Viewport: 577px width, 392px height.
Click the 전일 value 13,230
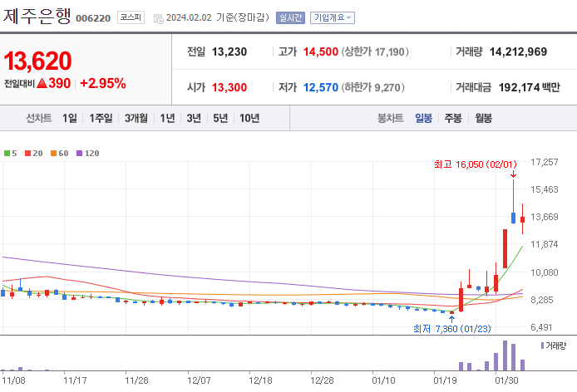point(229,51)
